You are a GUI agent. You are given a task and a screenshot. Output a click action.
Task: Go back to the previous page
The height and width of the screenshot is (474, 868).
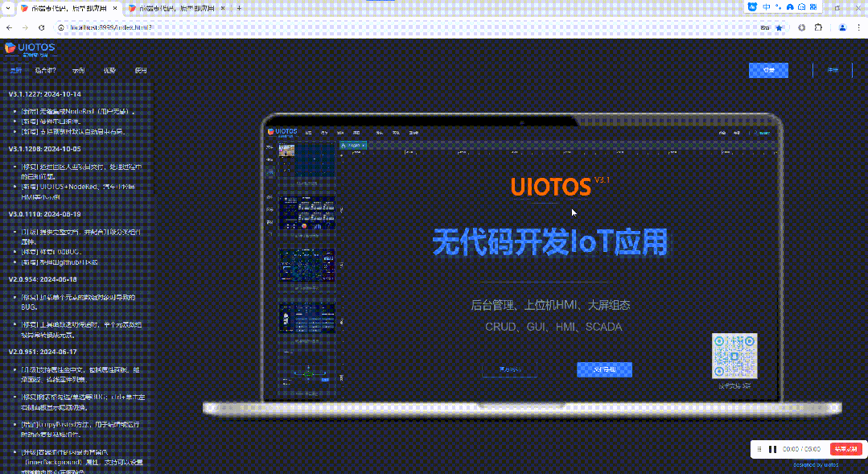tap(10, 27)
